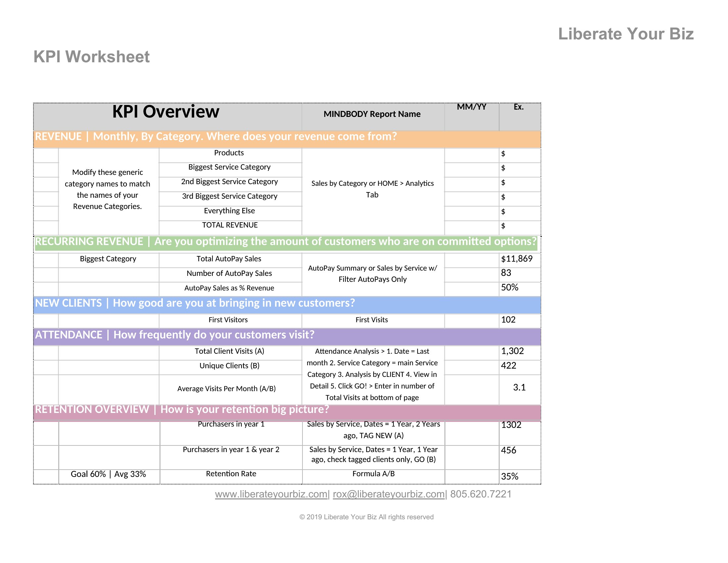Open the www.liberateyourbiz.com link
This screenshot has width=728, height=563.
coord(271,494)
